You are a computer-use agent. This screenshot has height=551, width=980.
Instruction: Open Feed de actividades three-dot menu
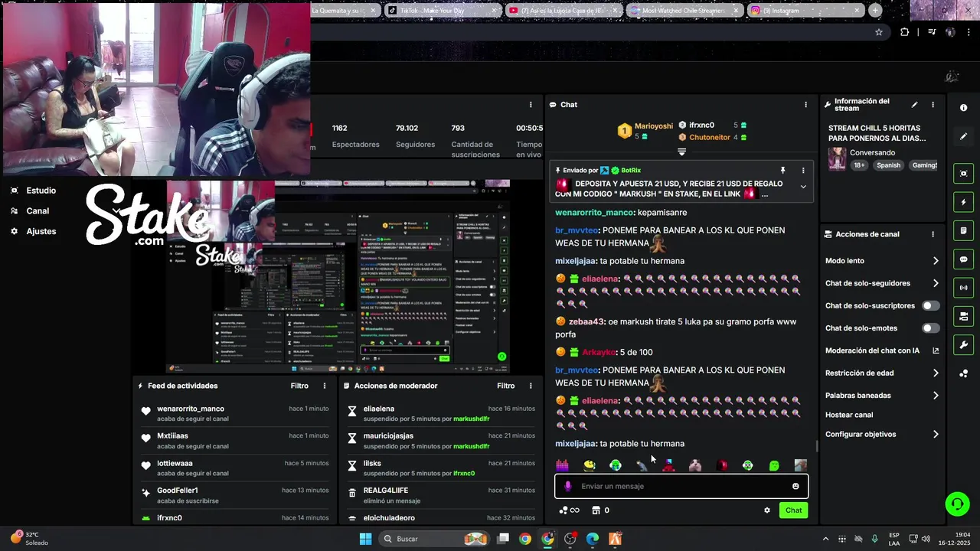[x=325, y=386]
